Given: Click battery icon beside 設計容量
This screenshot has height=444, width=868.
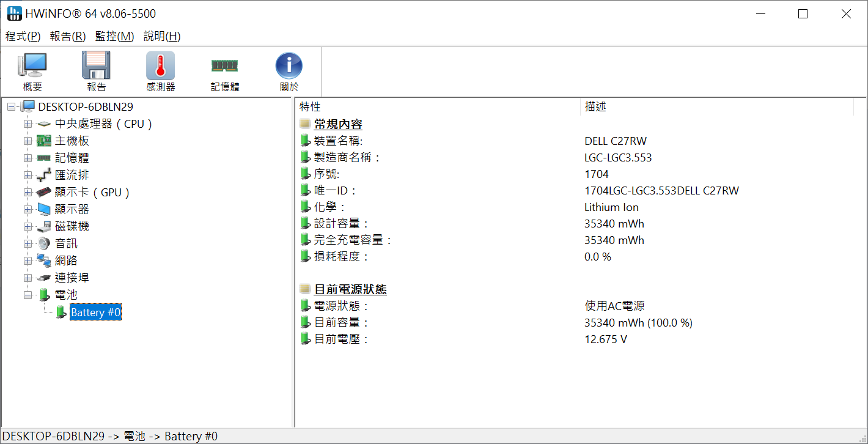Looking at the screenshot, I should coord(306,223).
